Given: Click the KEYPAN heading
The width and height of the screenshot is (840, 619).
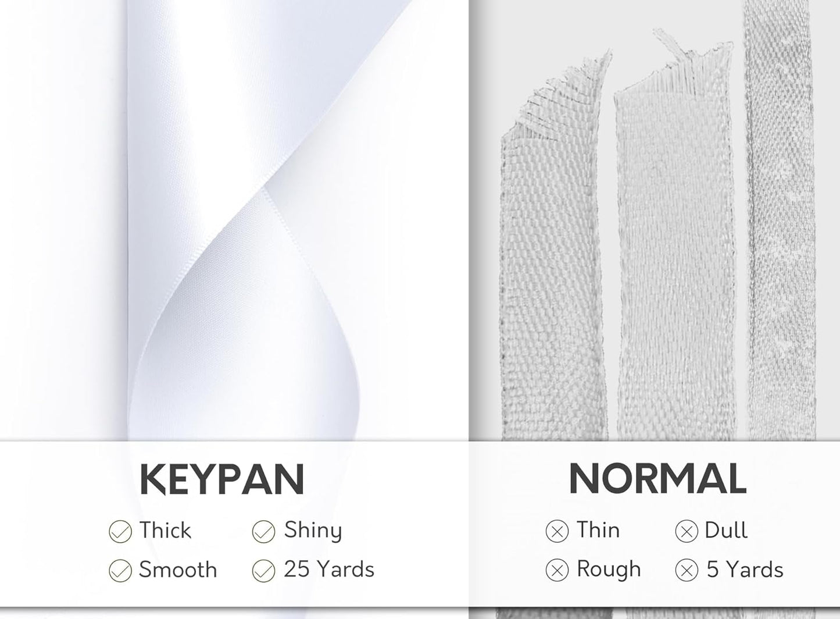Looking at the screenshot, I should [222, 479].
